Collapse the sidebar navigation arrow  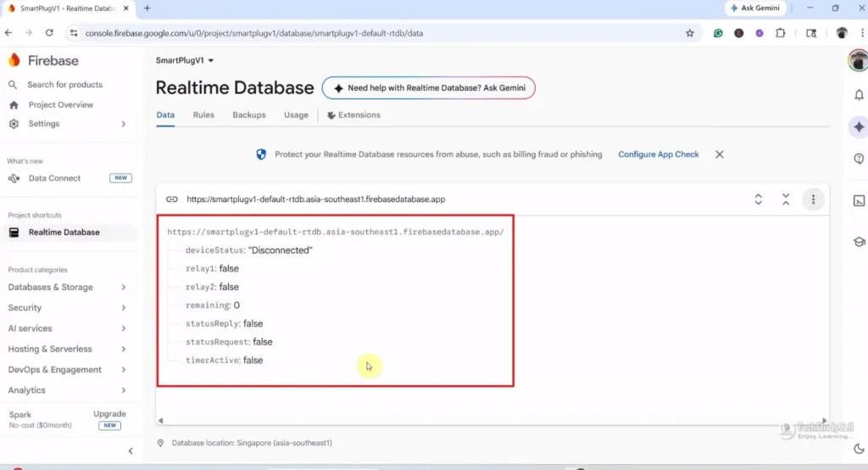131,450
